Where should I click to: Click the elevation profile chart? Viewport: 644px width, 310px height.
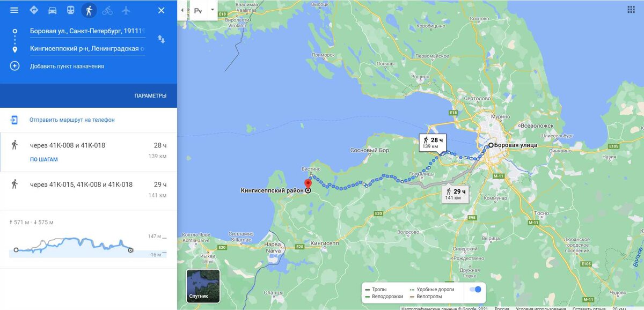pyautogui.click(x=89, y=246)
